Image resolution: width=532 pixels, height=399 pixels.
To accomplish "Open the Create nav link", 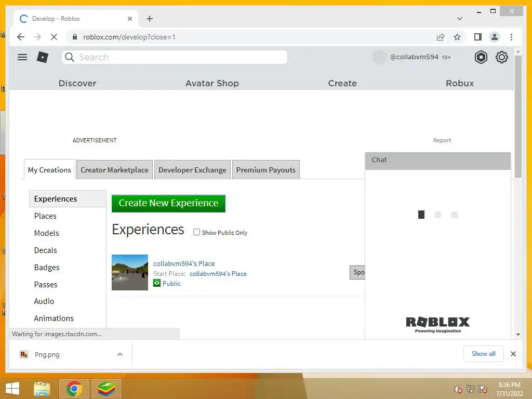I will pos(342,83).
